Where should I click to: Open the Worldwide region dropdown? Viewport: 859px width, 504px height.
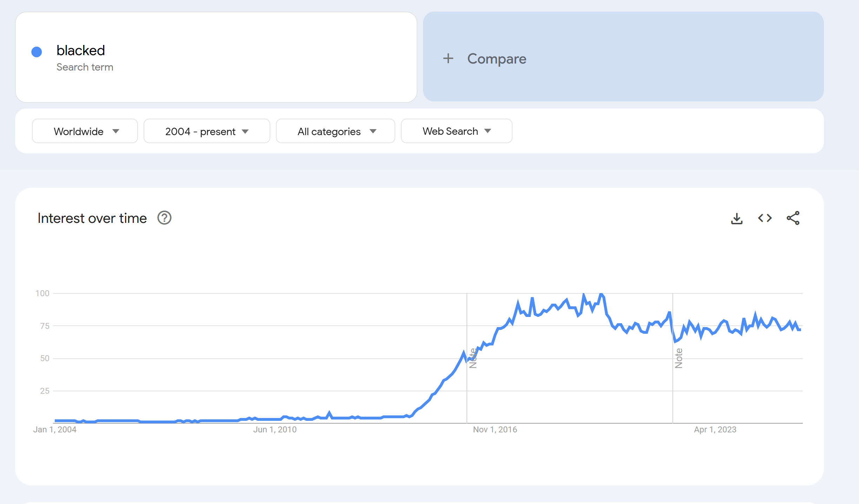[x=79, y=131]
